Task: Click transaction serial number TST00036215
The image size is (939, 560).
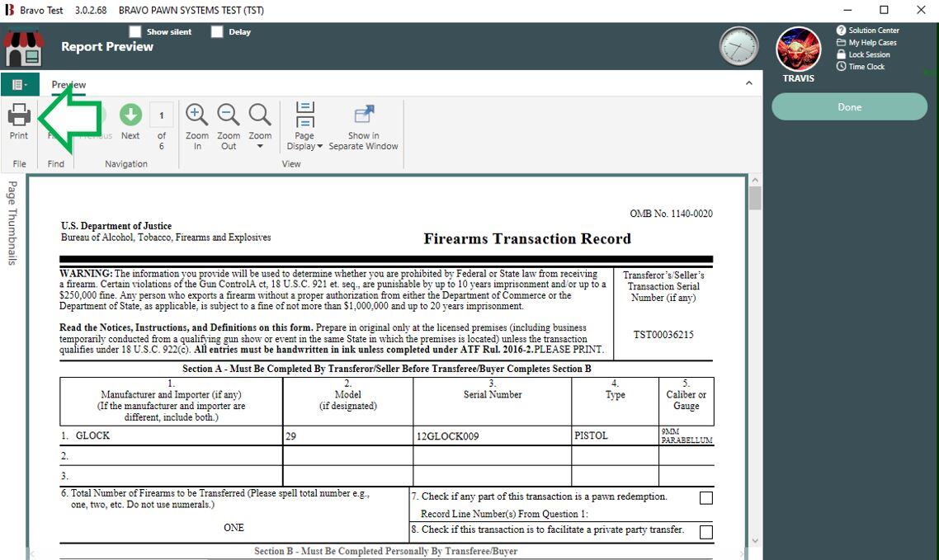Action: 663,335
